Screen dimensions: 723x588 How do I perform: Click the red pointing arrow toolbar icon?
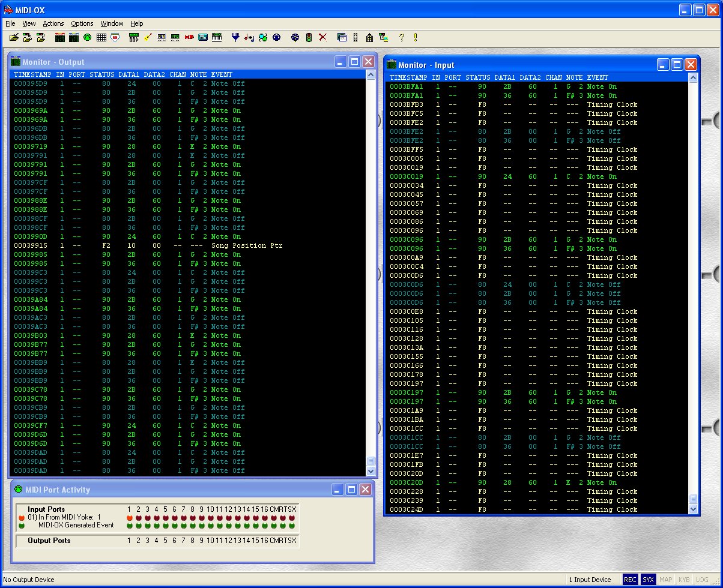pos(189,37)
